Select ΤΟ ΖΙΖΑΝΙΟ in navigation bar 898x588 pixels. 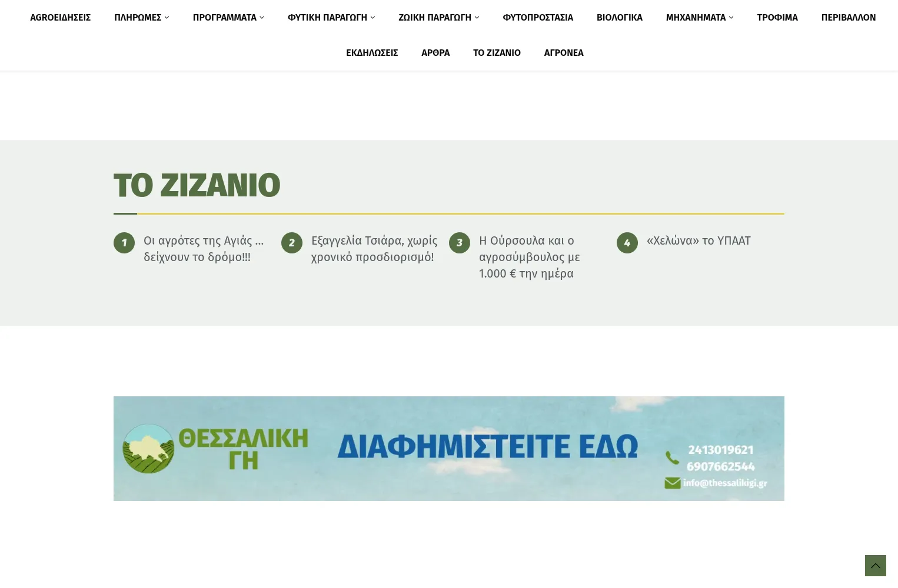(497, 53)
